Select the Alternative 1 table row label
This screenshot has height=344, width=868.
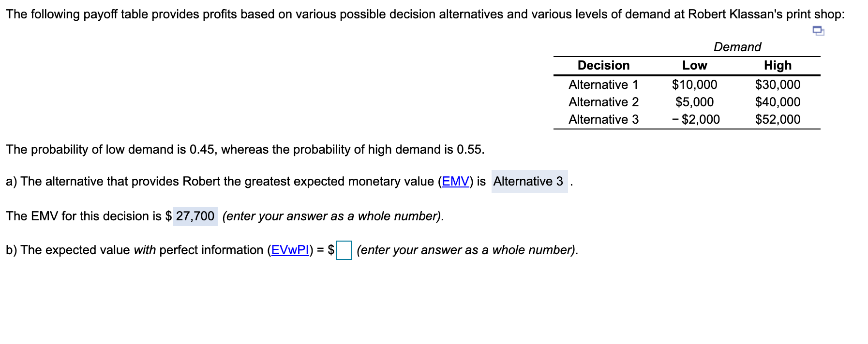(603, 85)
